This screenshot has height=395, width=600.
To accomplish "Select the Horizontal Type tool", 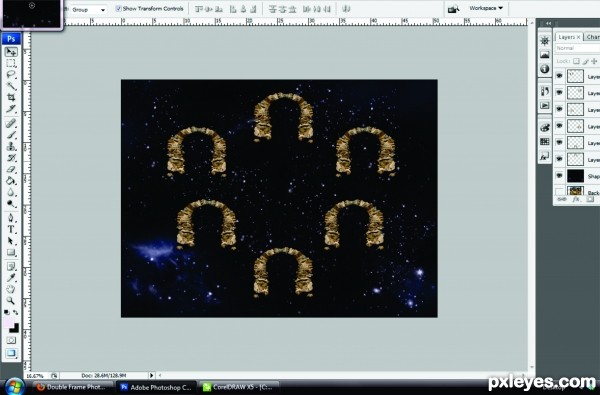I will click(x=11, y=229).
